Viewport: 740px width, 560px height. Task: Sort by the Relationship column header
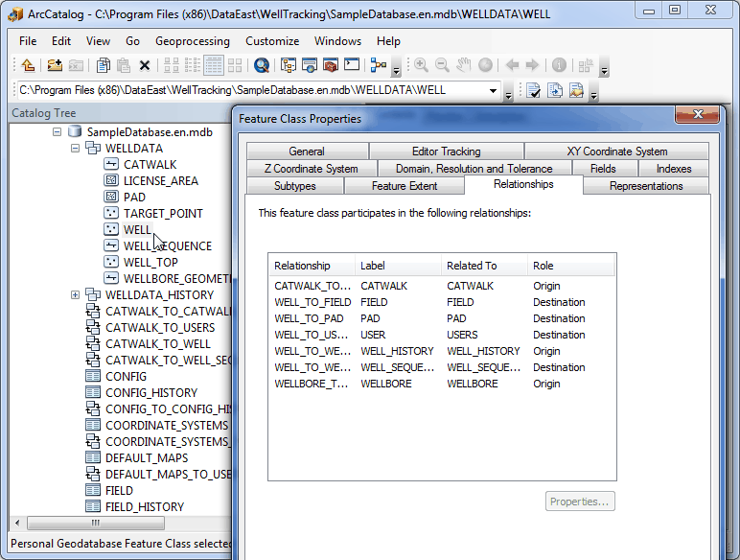click(312, 266)
